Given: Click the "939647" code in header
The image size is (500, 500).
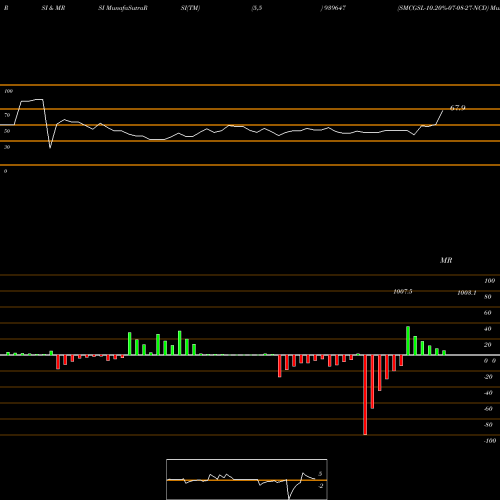Looking at the screenshot, I should (x=334, y=8).
